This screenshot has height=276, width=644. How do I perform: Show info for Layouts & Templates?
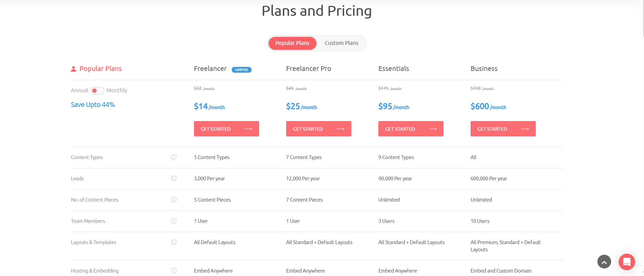click(x=174, y=242)
